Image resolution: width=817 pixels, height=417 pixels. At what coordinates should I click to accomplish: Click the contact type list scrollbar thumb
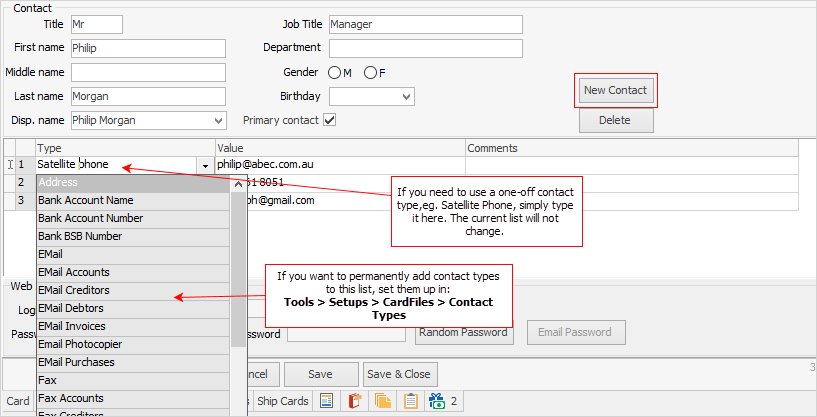coord(238,268)
